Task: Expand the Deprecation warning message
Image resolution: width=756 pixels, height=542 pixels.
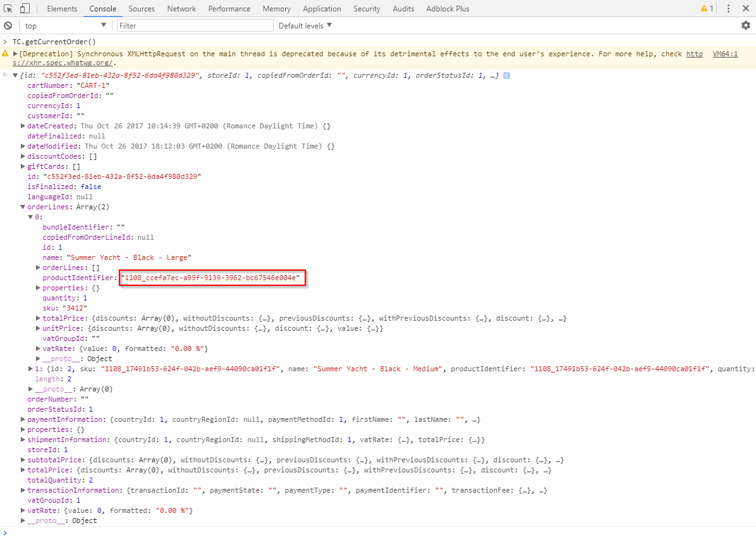Action: (x=15, y=54)
